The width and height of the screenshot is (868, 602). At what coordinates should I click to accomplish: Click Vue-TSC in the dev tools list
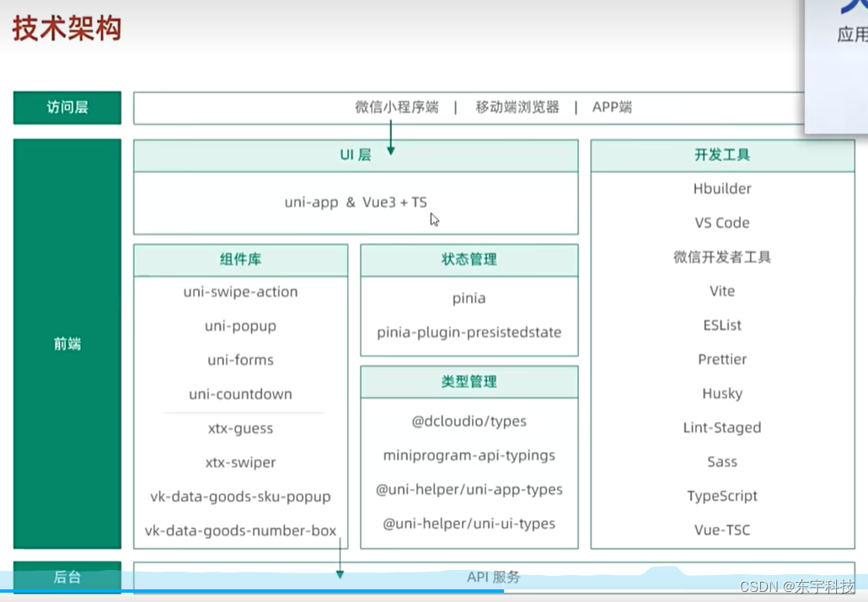722,530
